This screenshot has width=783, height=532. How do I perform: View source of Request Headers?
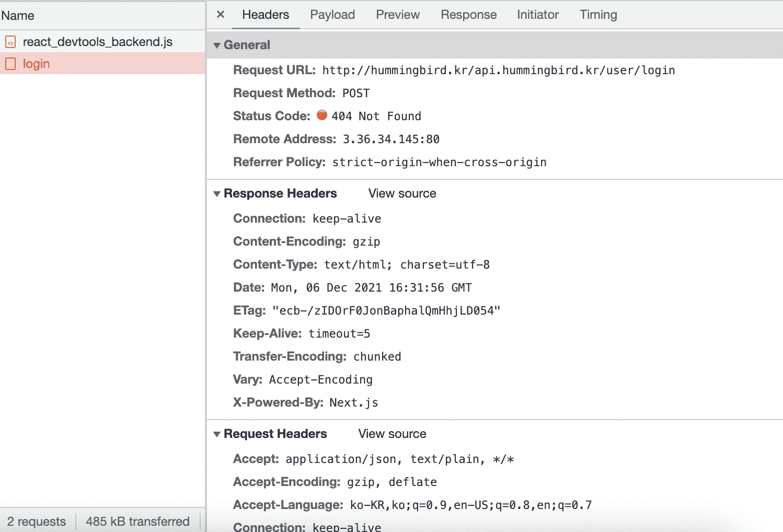coord(392,434)
